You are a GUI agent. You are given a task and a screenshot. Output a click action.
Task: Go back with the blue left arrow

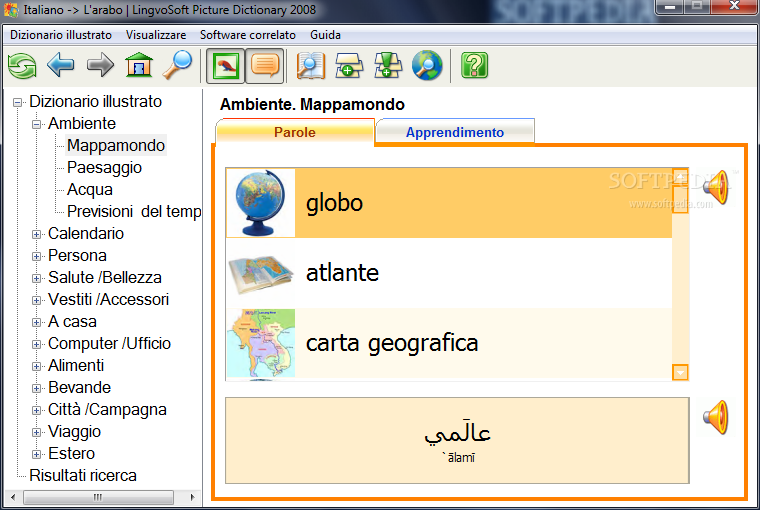click(x=61, y=65)
